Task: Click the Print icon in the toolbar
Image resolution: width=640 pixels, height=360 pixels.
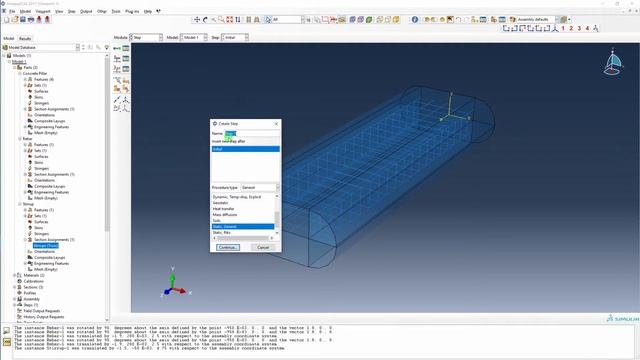Action: pos(31,19)
